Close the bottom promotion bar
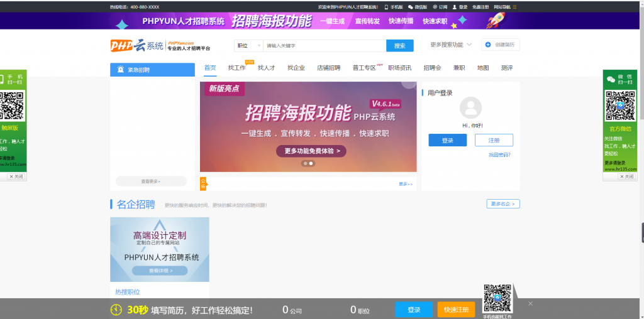644x319 pixels. (530, 303)
